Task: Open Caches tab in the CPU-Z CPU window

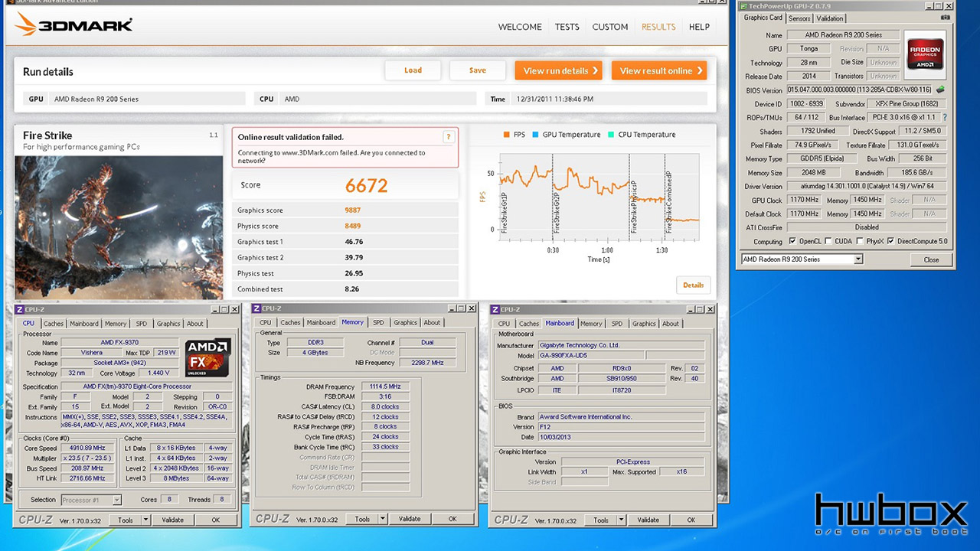Action: (53, 324)
